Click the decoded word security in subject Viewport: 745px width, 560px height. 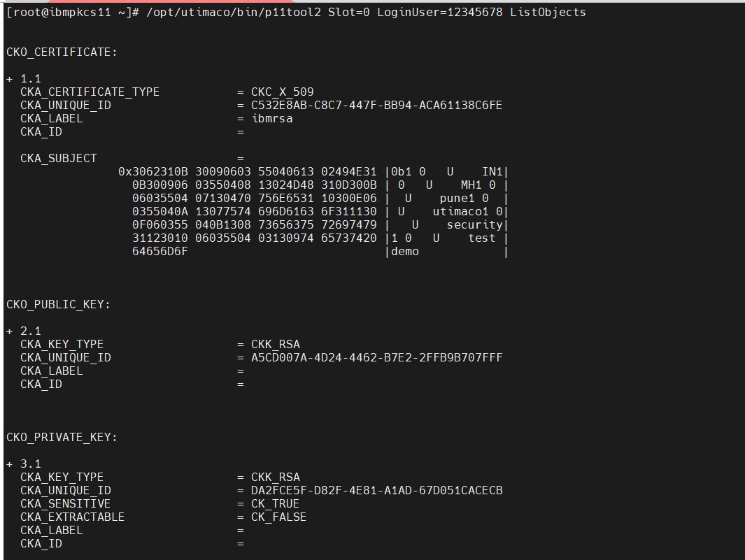coord(474,224)
